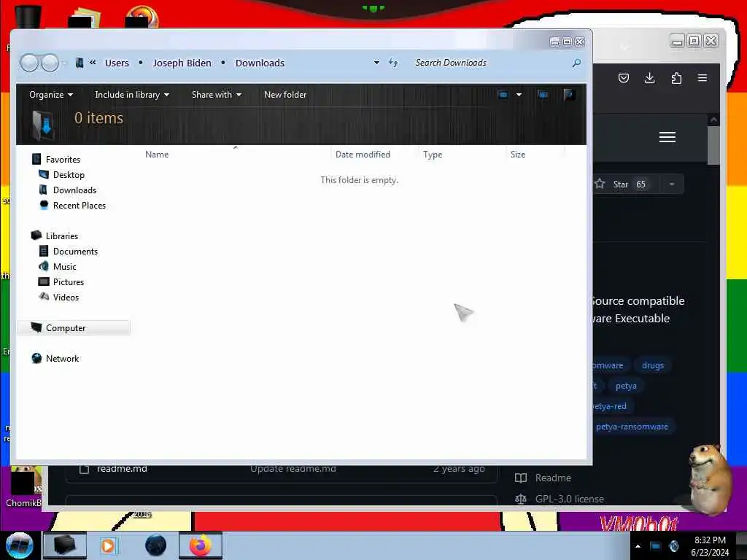Expand the view options dropdown arrow
The image size is (747, 560).
(x=519, y=94)
